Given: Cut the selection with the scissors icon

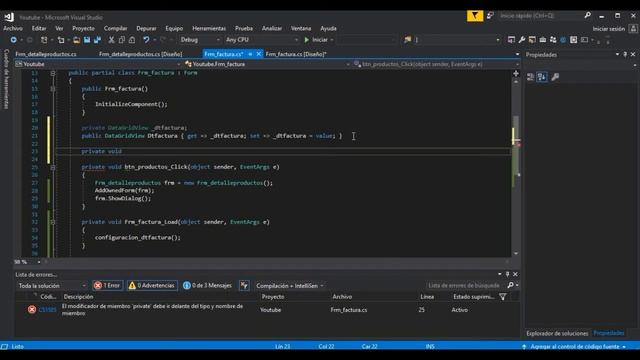Looking at the screenshot, I should tap(111, 40).
